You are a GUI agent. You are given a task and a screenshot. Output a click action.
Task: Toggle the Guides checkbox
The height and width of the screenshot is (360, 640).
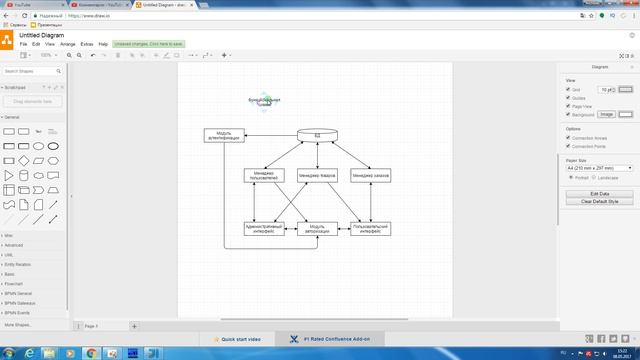[568, 98]
